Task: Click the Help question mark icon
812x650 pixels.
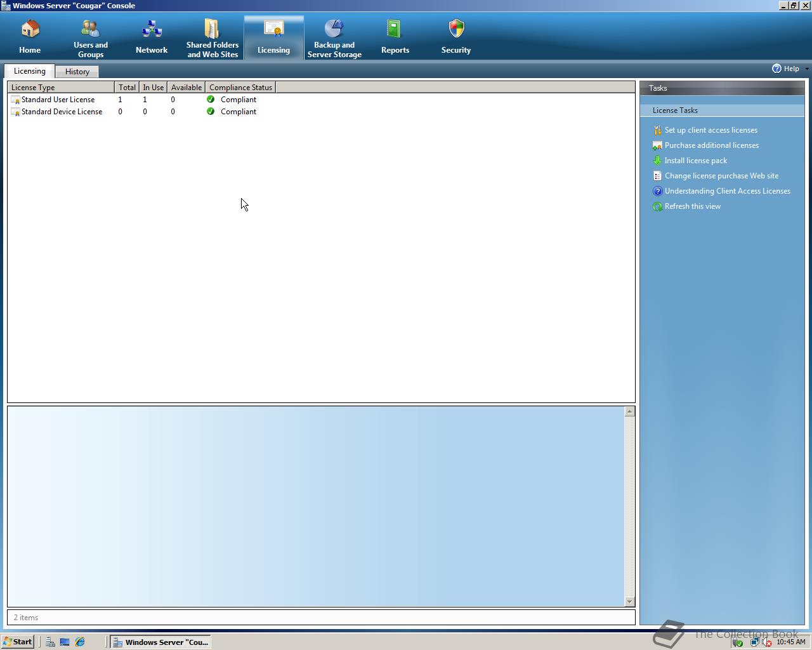Action: click(x=776, y=69)
